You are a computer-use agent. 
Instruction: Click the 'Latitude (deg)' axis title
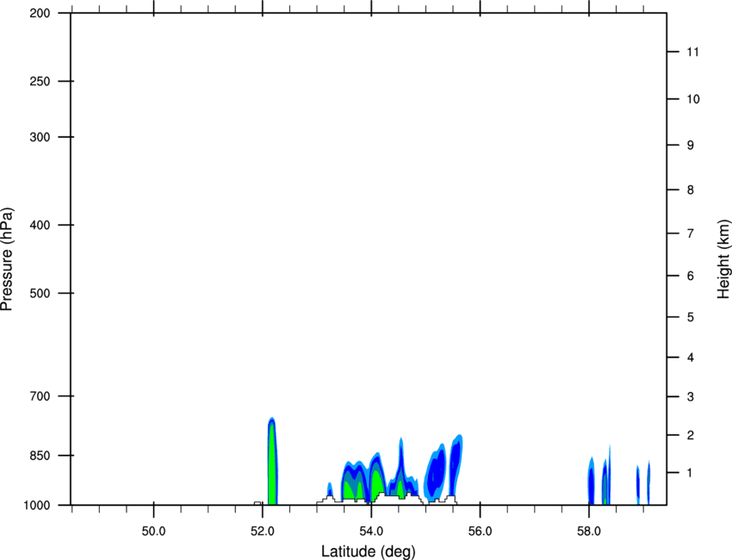tap(368, 551)
